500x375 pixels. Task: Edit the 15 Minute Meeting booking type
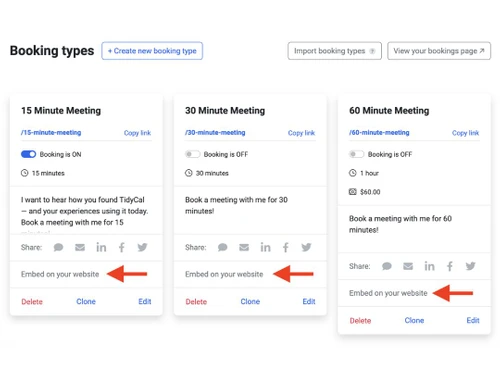145,301
